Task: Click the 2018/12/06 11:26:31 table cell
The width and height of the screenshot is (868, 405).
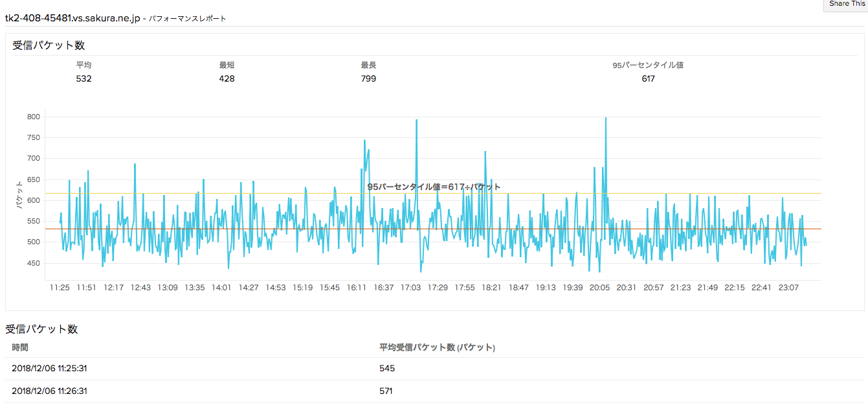Action: click(50, 391)
